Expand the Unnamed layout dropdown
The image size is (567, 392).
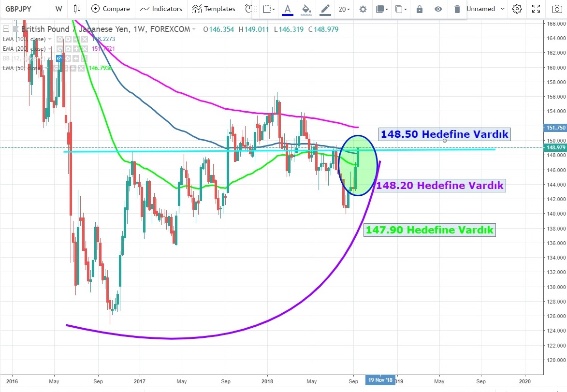(503, 9)
